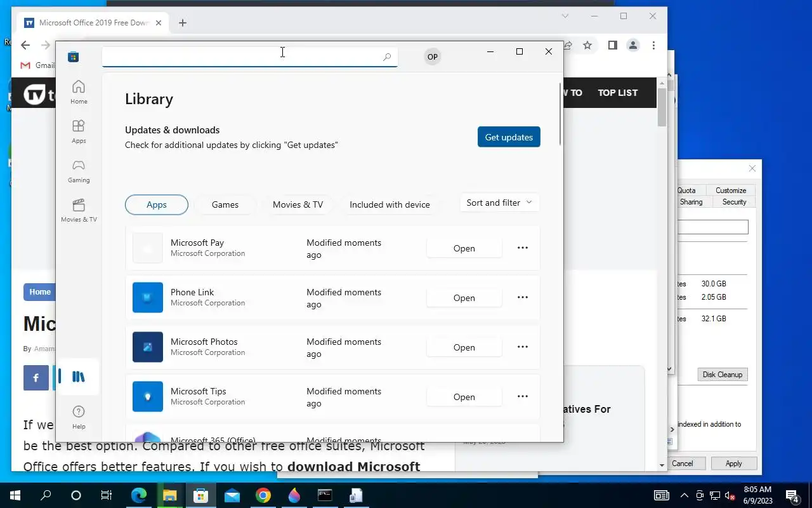Click the Microsoft Store logo icon
The image size is (812, 508).
tap(74, 57)
